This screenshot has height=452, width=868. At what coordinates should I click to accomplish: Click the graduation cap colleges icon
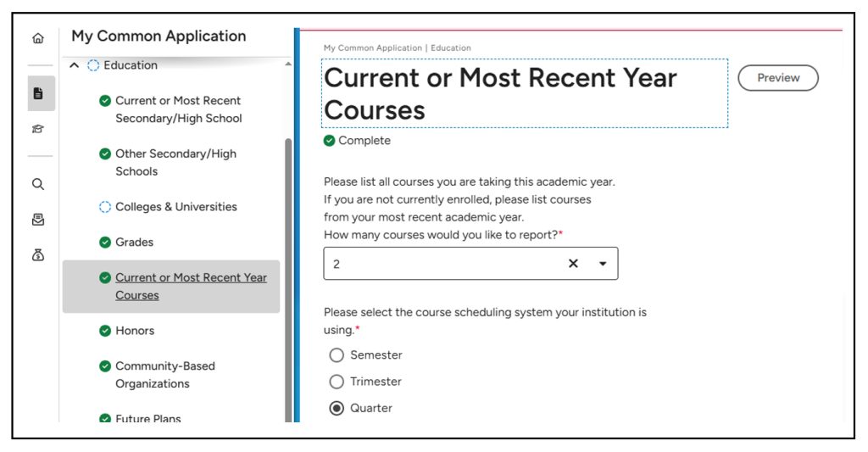coord(37,129)
